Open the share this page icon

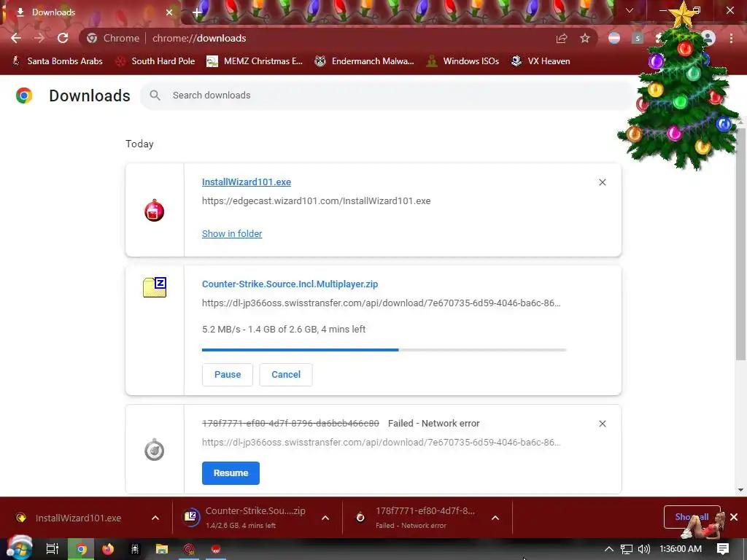point(562,38)
